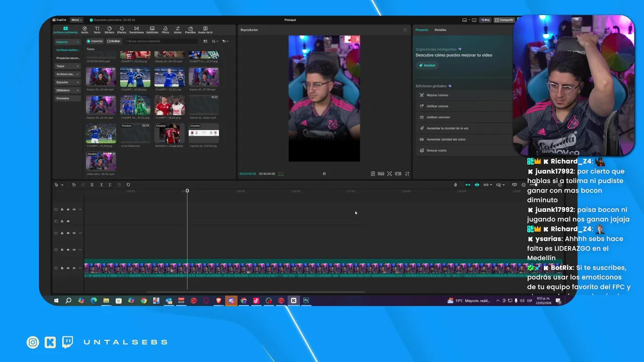Open the Plantillas panel

190,30
